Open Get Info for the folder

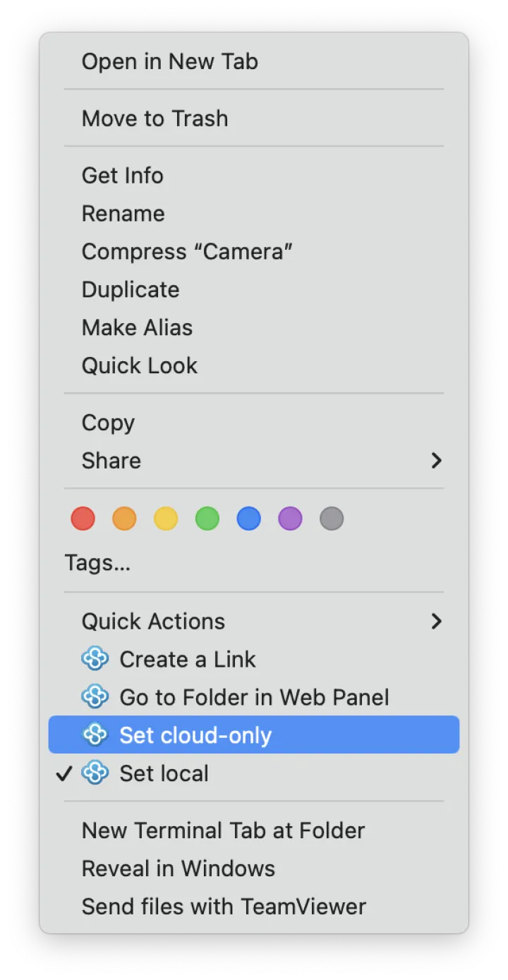click(122, 175)
